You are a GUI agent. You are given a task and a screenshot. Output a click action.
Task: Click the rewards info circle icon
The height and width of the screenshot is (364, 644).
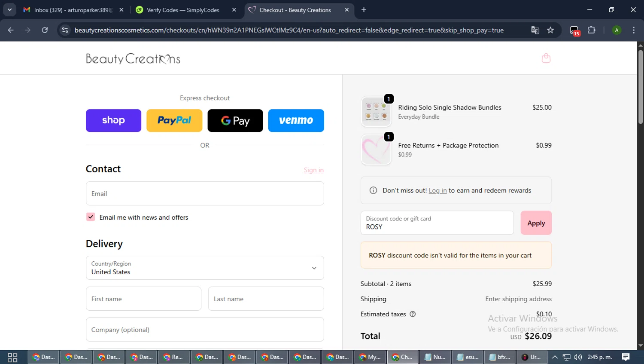pos(373,190)
